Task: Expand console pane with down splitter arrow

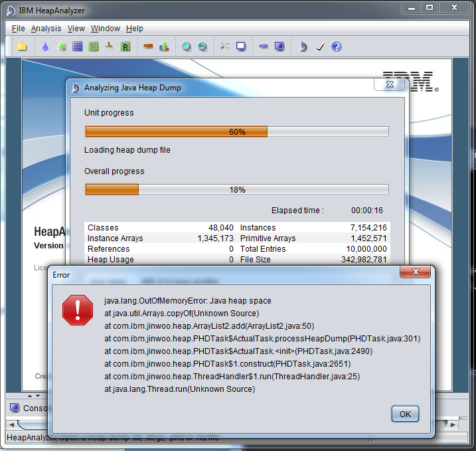Action: [38, 396]
